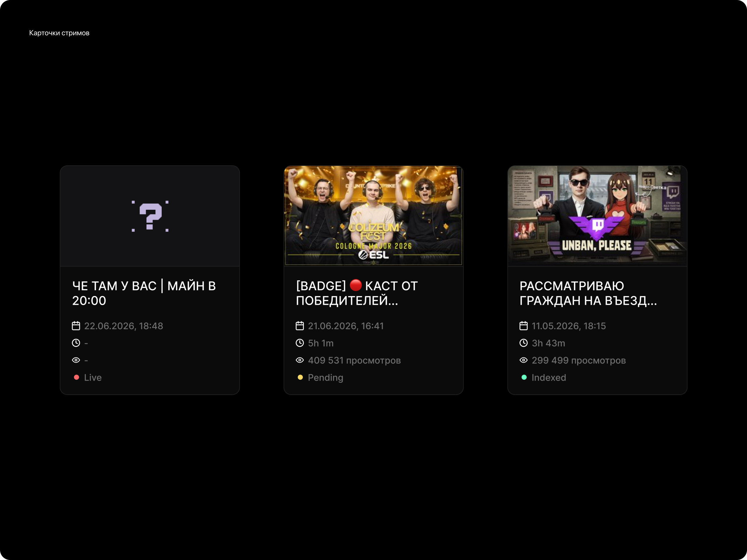747x560 pixels.
Task: Click the date '21.06.2026, 16:41'
Action: click(346, 326)
